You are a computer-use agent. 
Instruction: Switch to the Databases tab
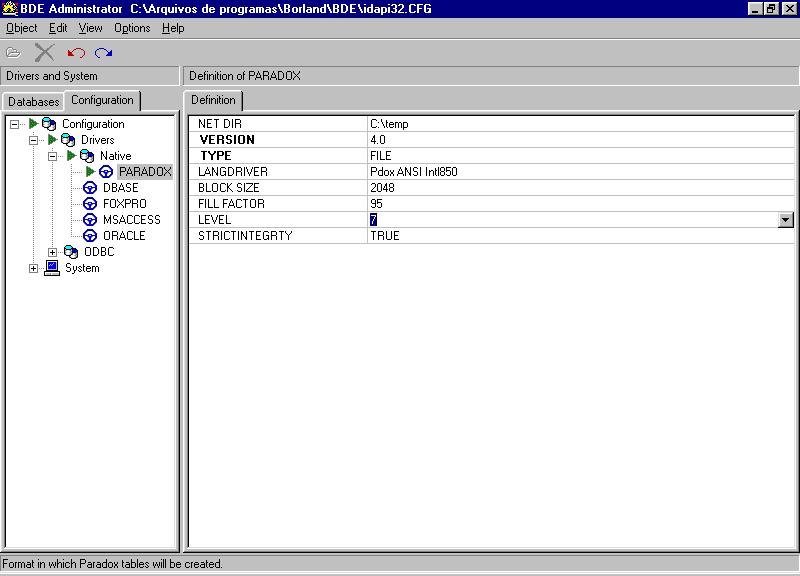(x=34, y=102)
